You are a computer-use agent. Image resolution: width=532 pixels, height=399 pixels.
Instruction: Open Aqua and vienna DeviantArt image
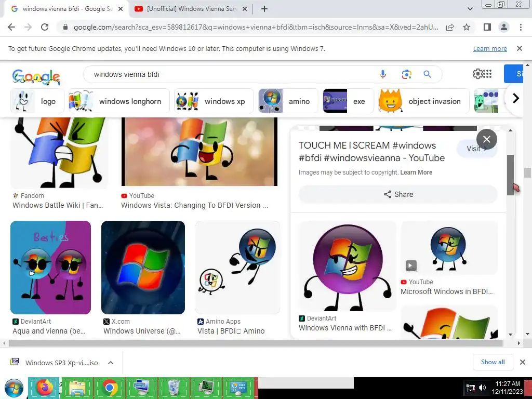pyautogui.click(x=50, y=268)
